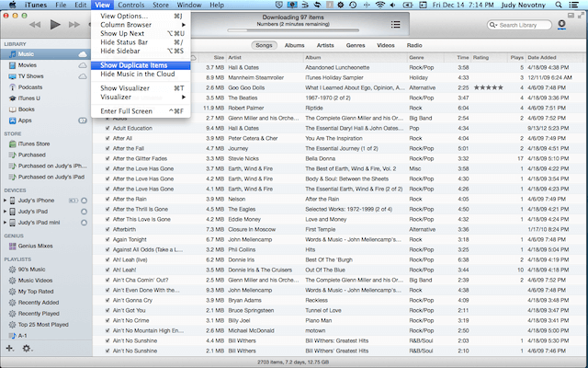The image size is (588, 368).
Task: Open the Controls menu
Action: coord(130,5)
